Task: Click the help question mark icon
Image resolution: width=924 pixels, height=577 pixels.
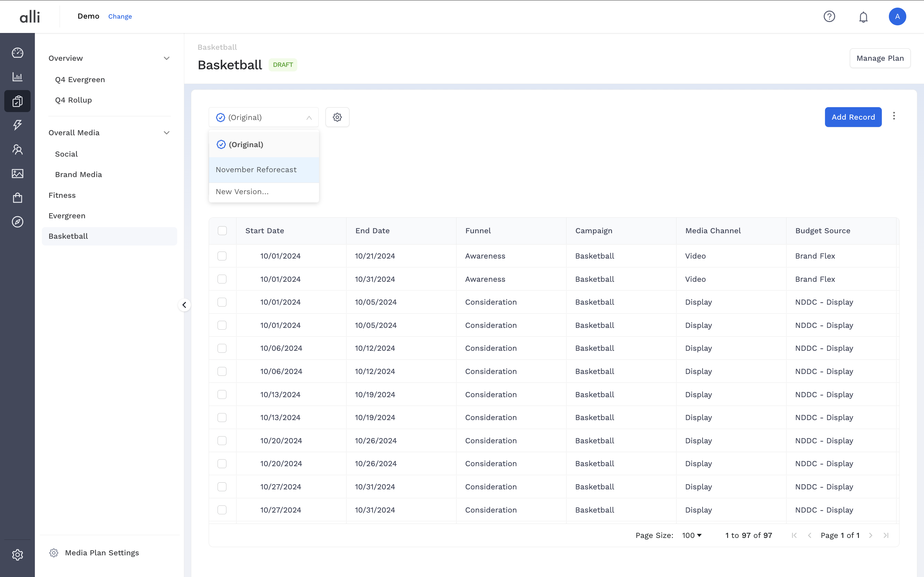Action: pos(829,16)
